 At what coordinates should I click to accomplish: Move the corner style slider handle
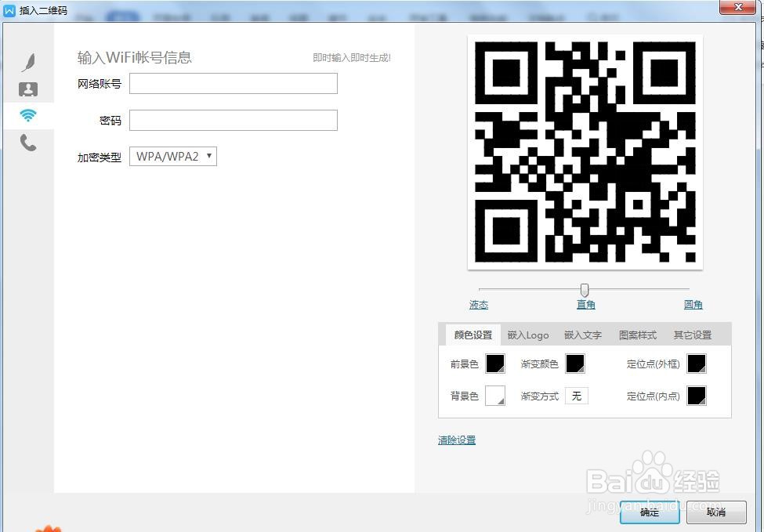coord(585,291)
